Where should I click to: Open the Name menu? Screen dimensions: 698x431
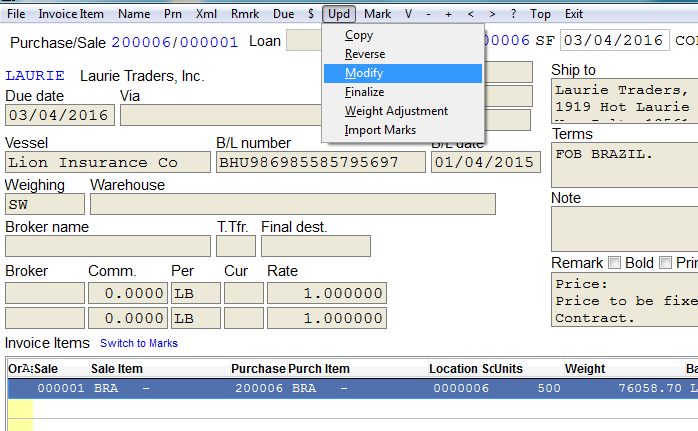[x=134, y=14]
